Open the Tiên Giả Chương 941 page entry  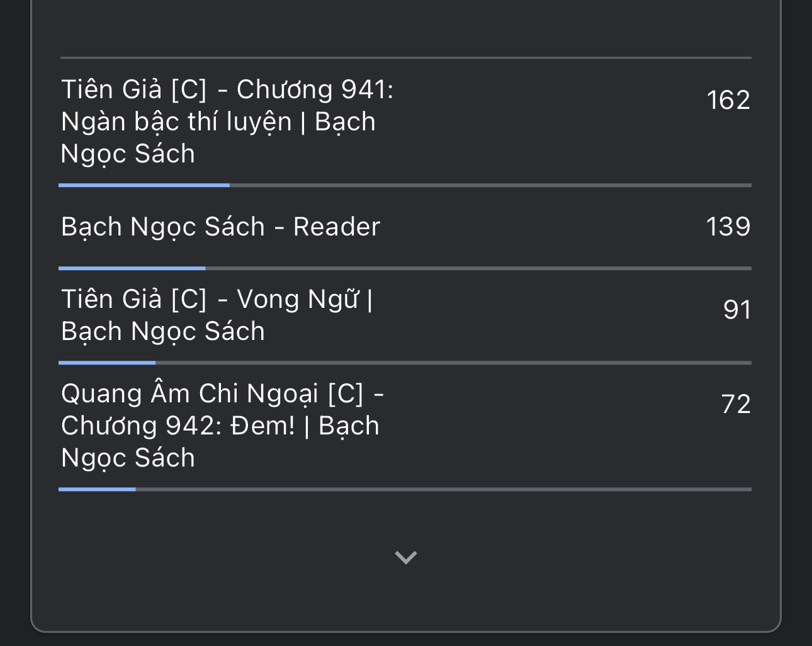[x=227, y=122]
